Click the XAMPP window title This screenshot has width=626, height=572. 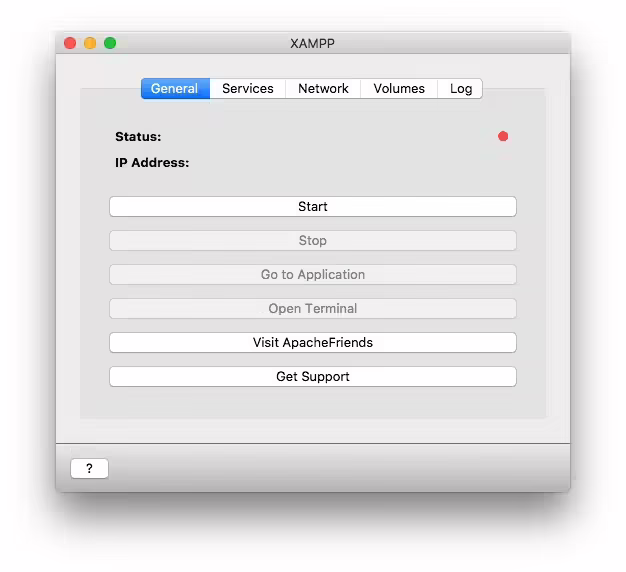pos(312,43)
